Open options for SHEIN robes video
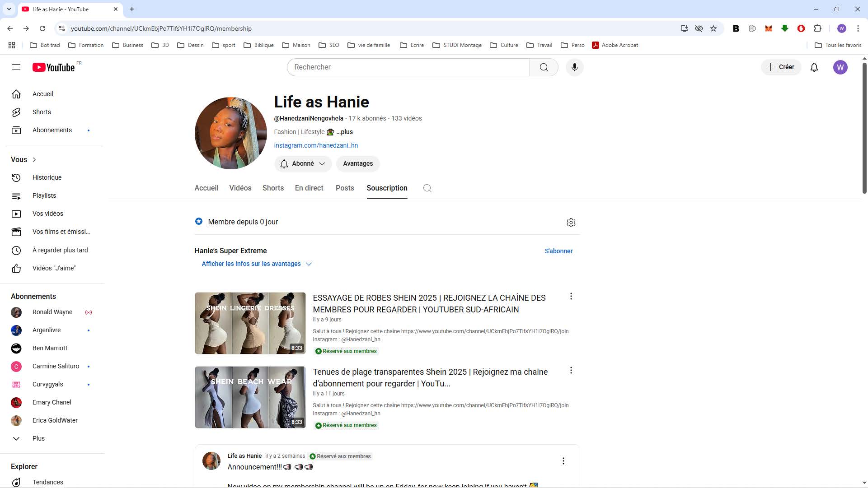 (x=571, y=297)
